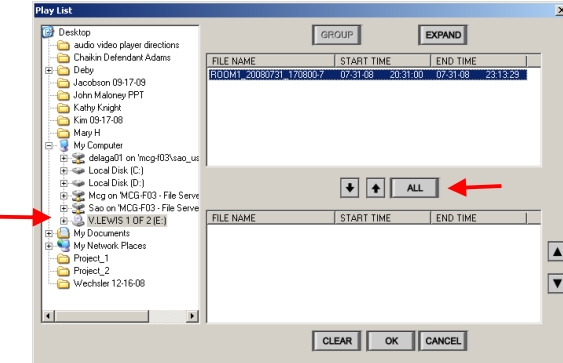Image resolution: width=563 pixels, height=363 pixels.
Task: Click the Project_1 folder icon
Action: click(63, 259)
